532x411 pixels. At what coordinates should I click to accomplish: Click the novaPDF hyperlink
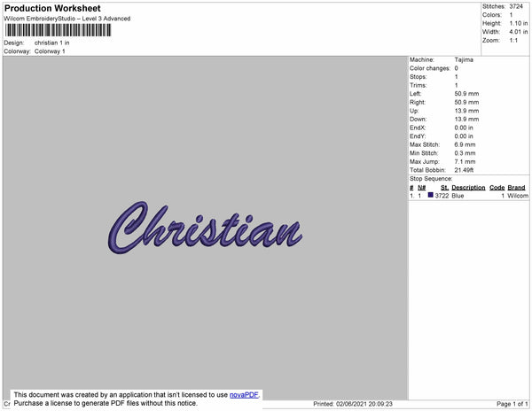[x=244, y=395]
